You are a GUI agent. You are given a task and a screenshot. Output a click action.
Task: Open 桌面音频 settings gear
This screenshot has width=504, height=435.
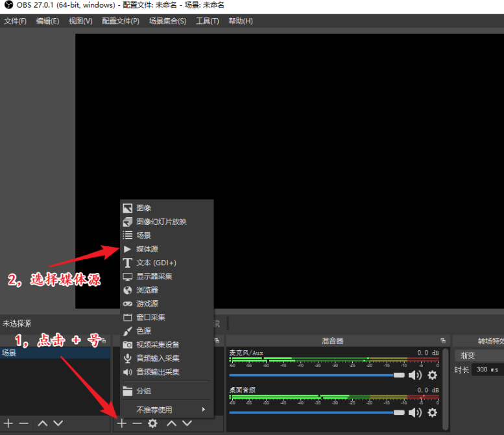[432, 412]
